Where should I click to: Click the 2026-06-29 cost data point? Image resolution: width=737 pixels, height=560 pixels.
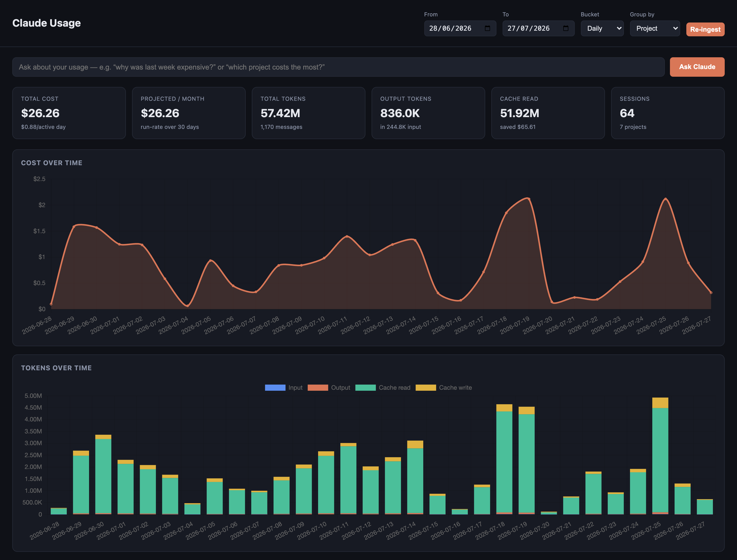74,227
